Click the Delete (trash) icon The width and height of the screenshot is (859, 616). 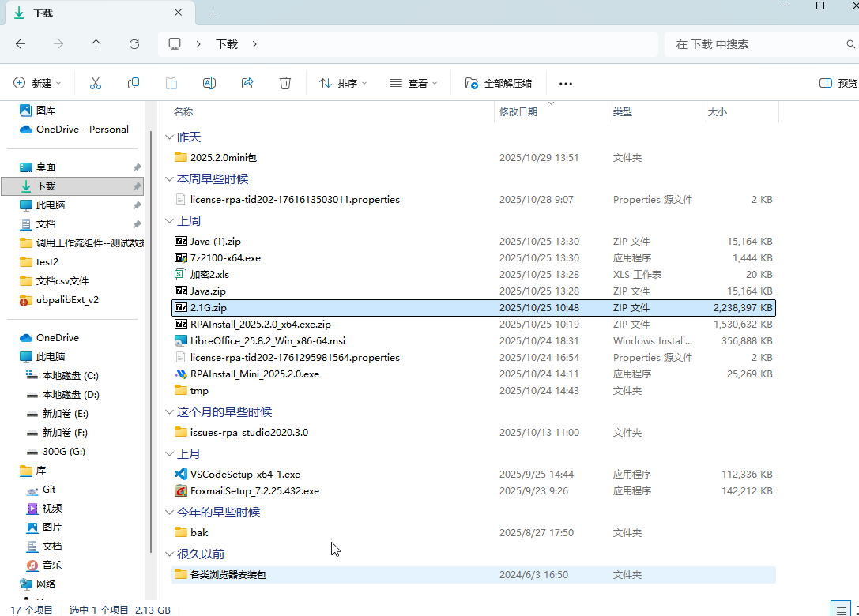point(284,82)
